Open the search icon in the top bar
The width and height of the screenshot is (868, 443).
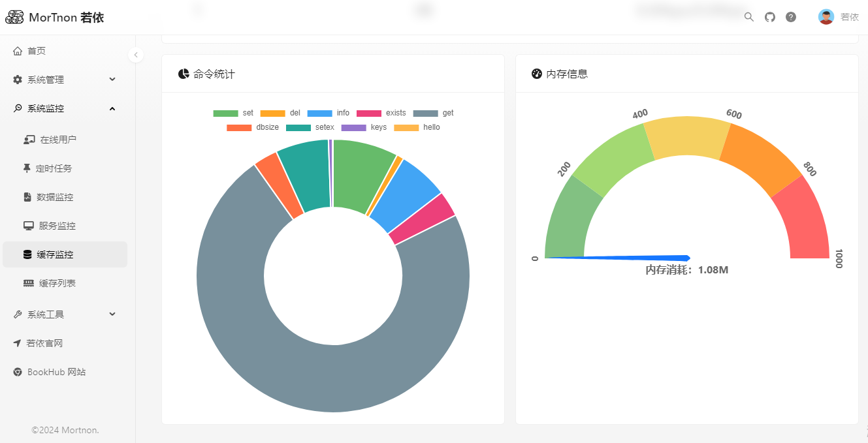pyautogui.click(x=748, y=16)
